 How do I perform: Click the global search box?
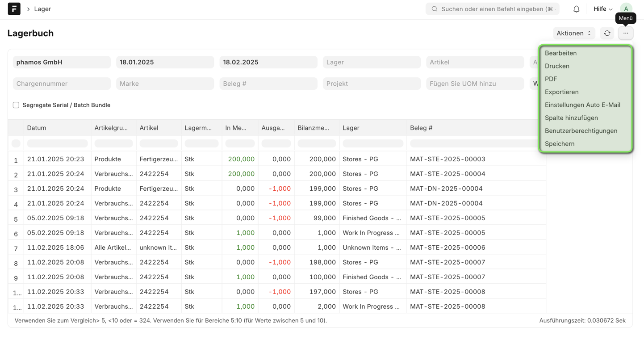[x=492, y=9]
